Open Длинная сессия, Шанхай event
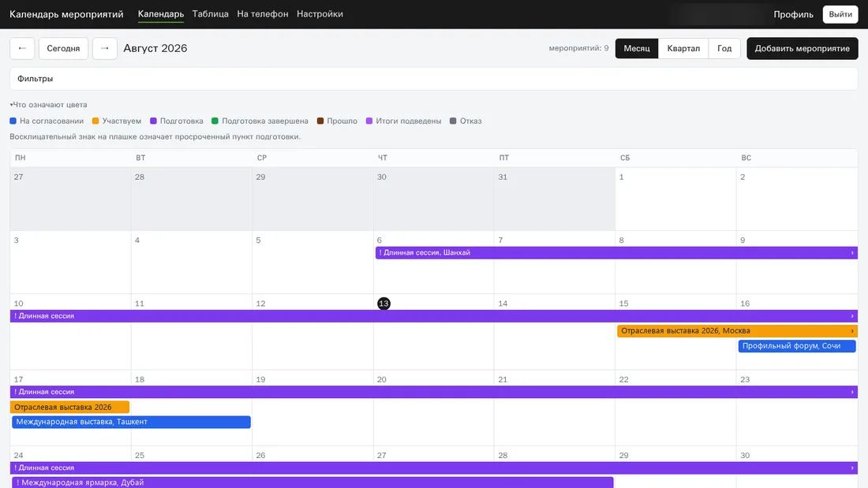 click(x=616, y=253)
